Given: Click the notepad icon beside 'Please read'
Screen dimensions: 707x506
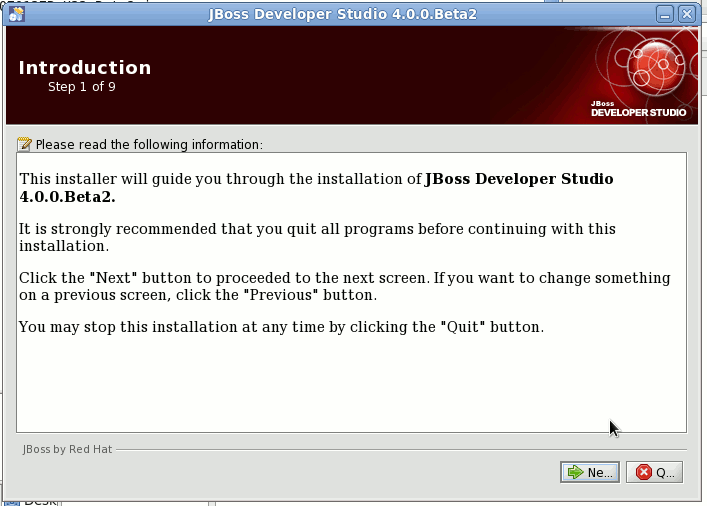Looking at the screenshot, I should click(24, 144).
